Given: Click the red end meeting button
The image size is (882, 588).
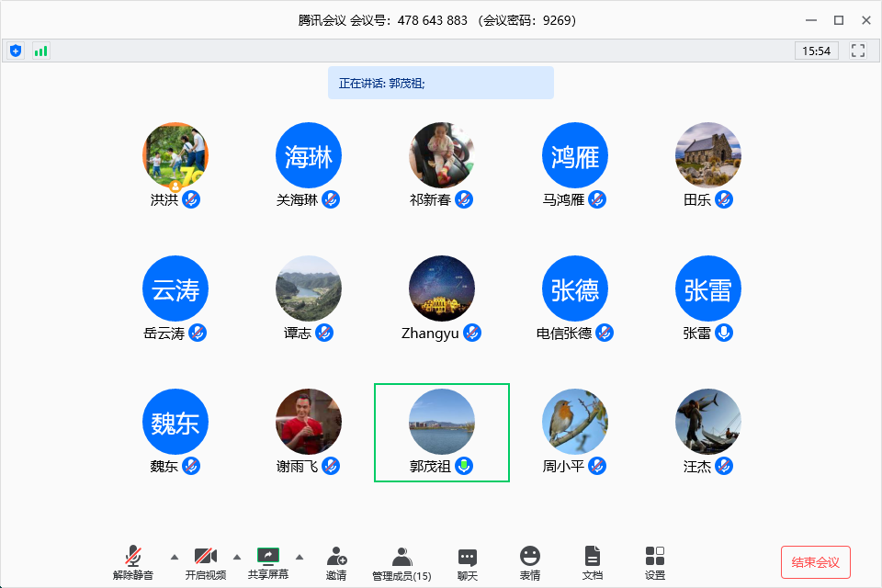Looking at the screenshot, I should point(815,561).
